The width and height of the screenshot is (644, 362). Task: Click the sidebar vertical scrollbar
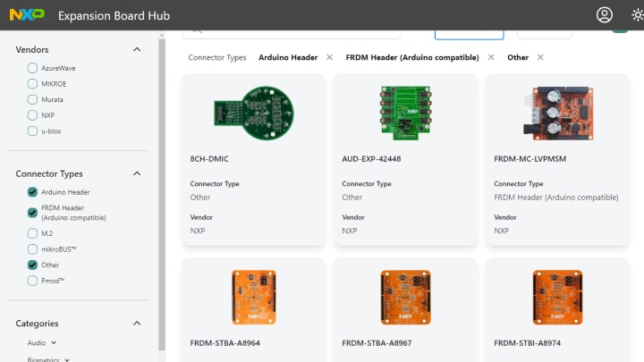point(162,179)
